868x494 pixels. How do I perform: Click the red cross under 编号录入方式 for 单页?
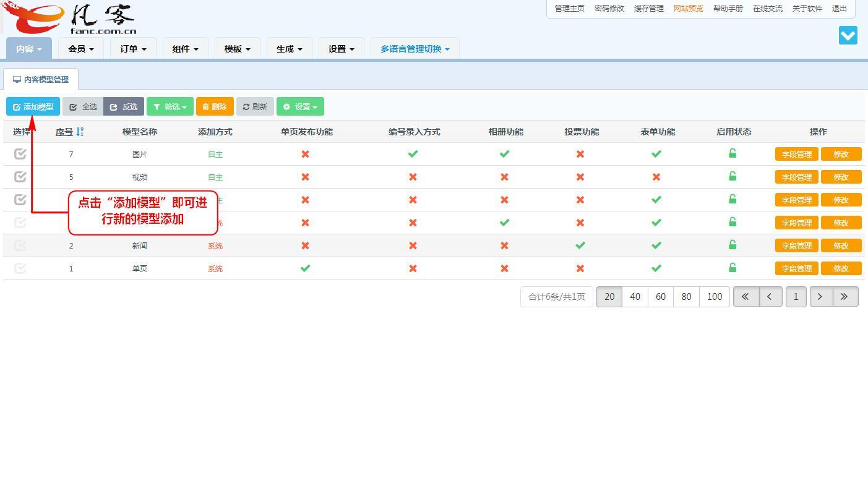point(413,268)
